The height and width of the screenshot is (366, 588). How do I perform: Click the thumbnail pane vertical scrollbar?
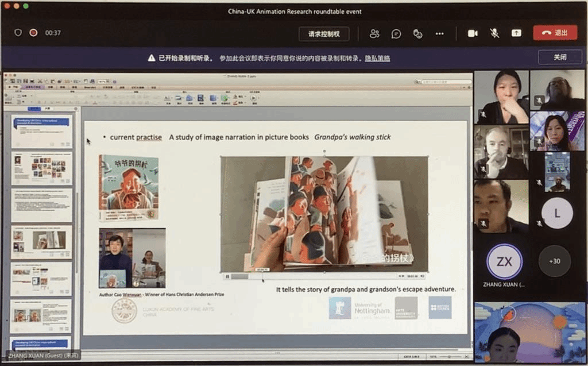(x=77, y=233)
